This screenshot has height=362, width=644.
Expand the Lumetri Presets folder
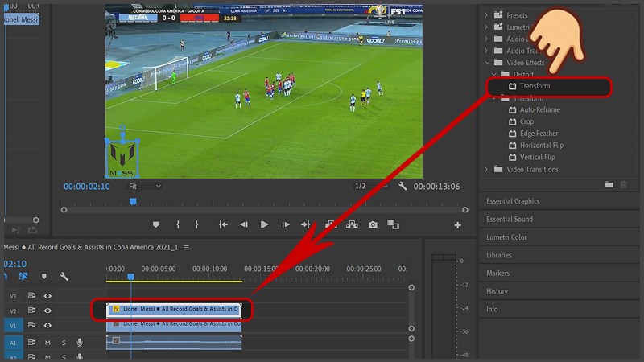(x=486, y=27)
